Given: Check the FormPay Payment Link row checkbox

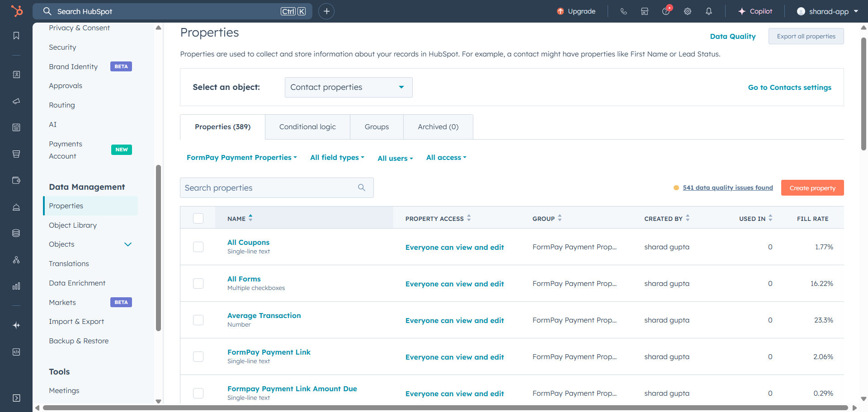Looking at the screenshot, I should 198,356.
